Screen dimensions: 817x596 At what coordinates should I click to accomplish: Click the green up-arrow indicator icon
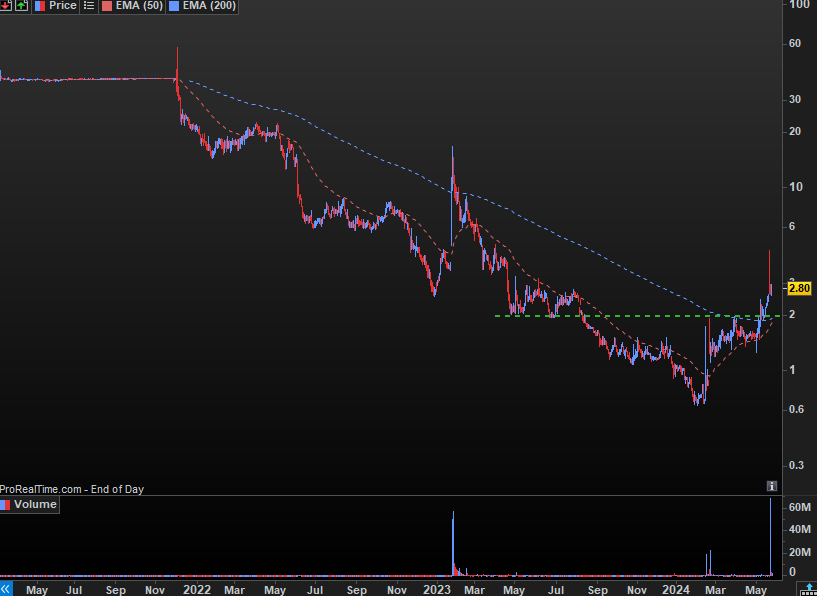point(21,6)
